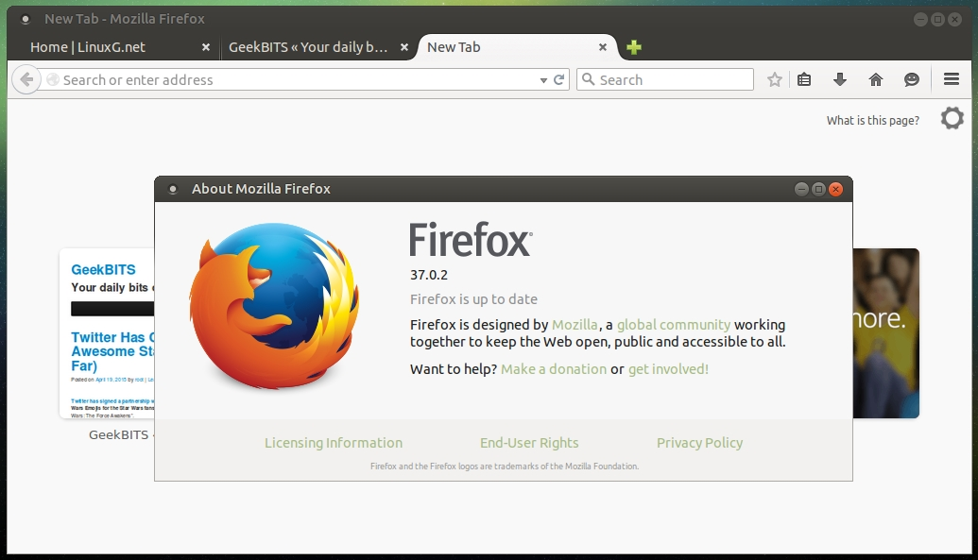Open the search engine magnifier dropdown
The height and width of the screenshot is (560, 978).
coord(589,79)
